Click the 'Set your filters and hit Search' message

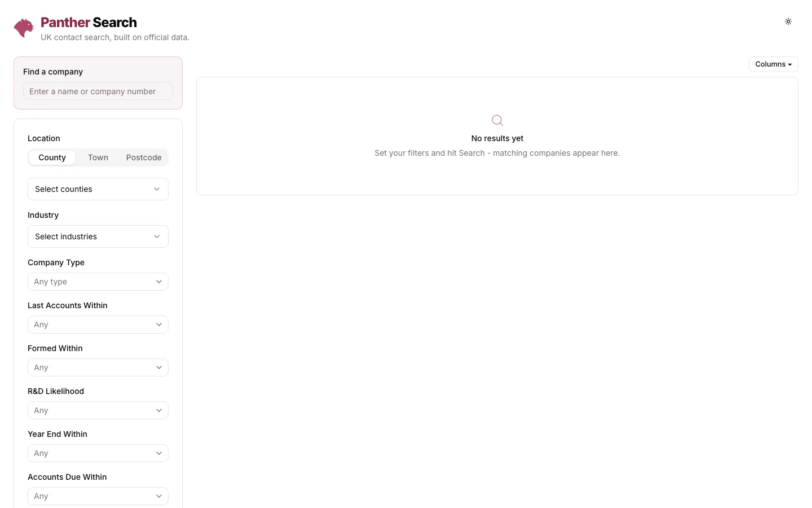(x=497, y=153)
